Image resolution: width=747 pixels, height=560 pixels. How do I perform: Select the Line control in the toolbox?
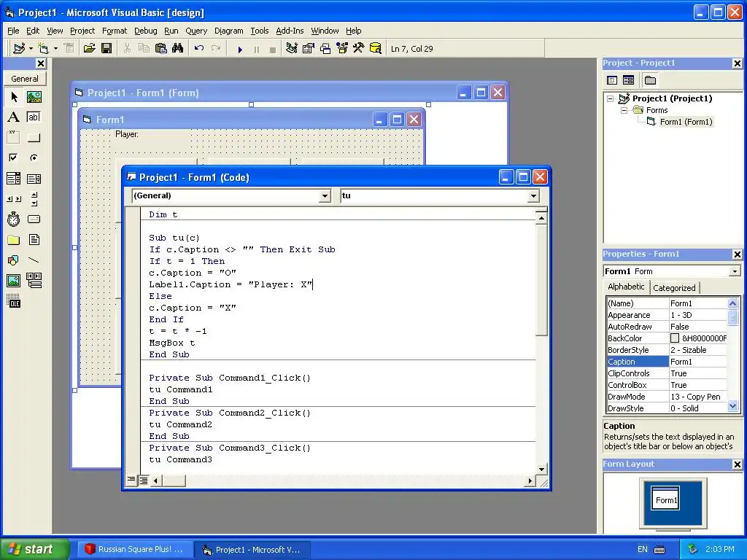(x=34, y=260)
